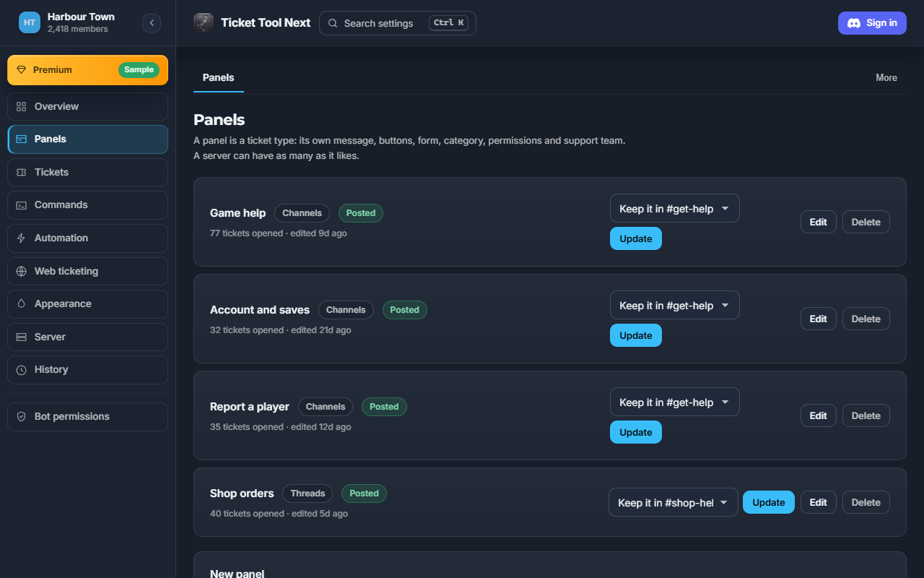Go to Tickets in the sidebar

(87, 173)
